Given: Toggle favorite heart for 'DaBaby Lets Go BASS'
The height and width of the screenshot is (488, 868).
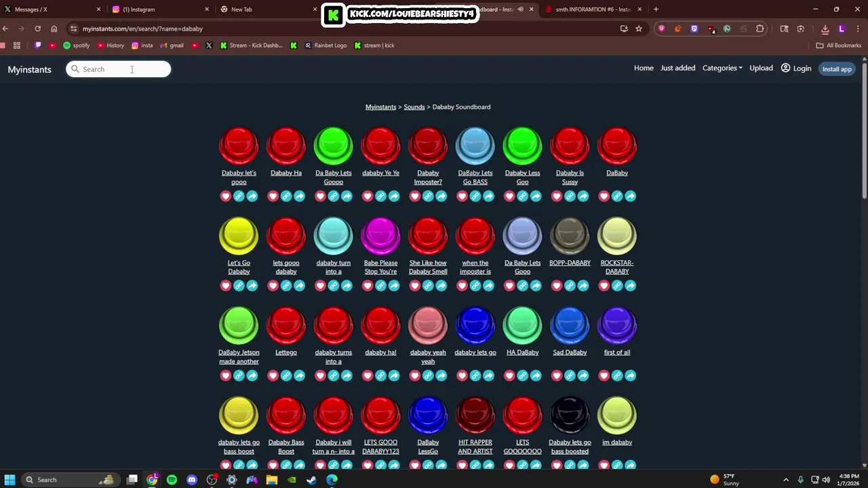Looking at the screenshot, I should pyautogui.click(x=462, y=196).
